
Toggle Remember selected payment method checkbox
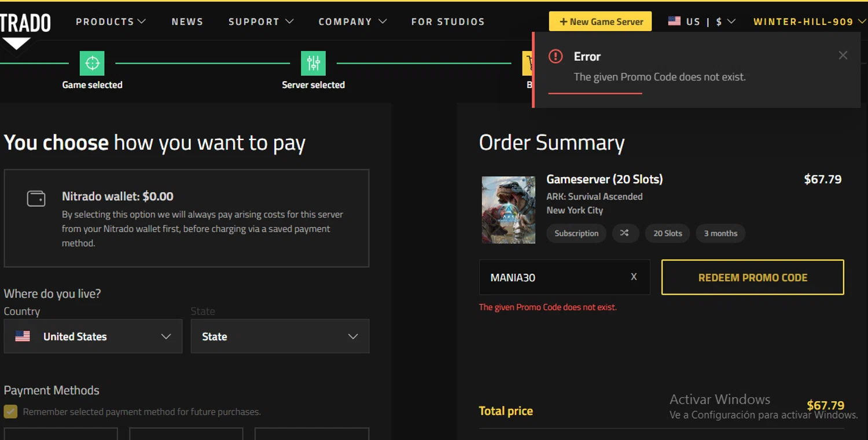10,412
